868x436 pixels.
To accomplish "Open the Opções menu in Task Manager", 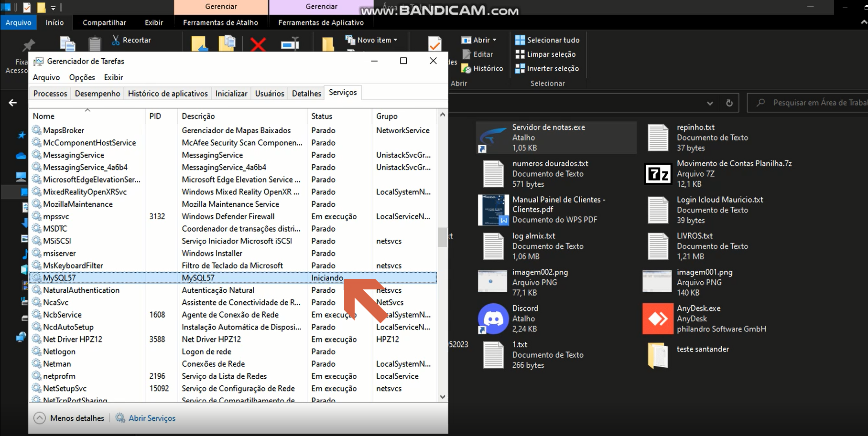I will tap(82, 77).
